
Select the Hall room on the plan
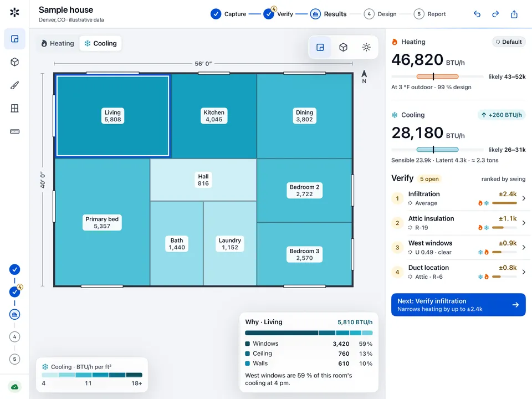tap(203, 180)
